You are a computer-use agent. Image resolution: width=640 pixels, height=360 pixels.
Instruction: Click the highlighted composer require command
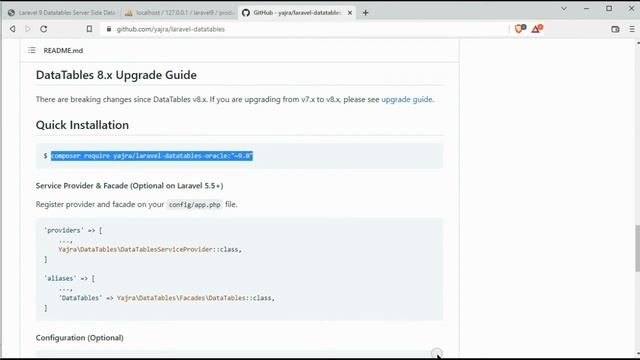pyautogui.click(x=152, y=156)
